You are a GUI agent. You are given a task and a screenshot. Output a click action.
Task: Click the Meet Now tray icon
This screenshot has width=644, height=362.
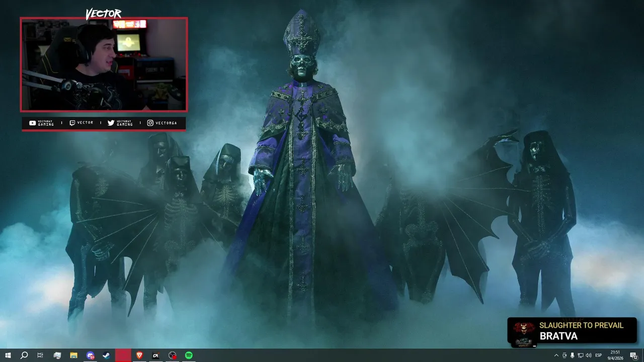click(564, 355)
